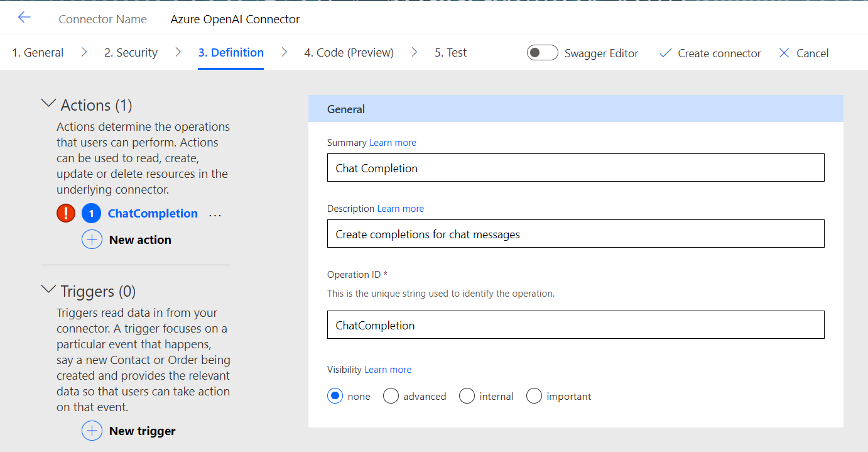This screenshot has width=868, height=452.
Task: Select the advanced visibility option
Action: (391, 396)
